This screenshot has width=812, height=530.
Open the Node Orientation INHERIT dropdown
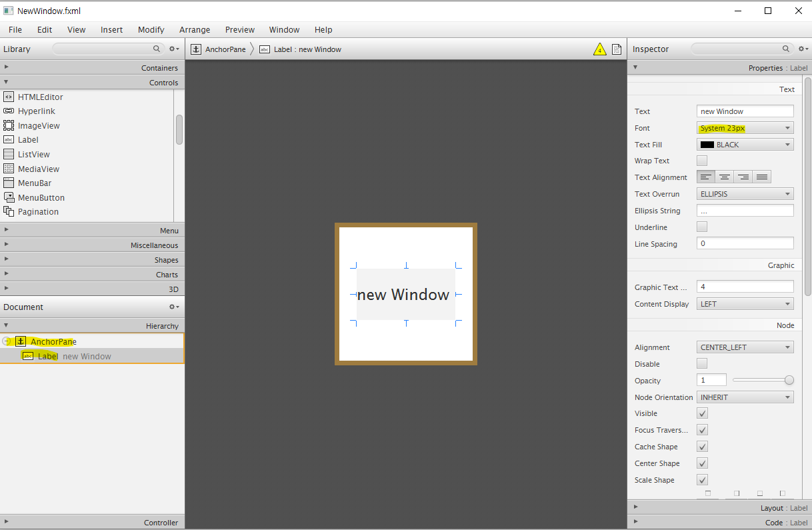click(x=745, y=397)
